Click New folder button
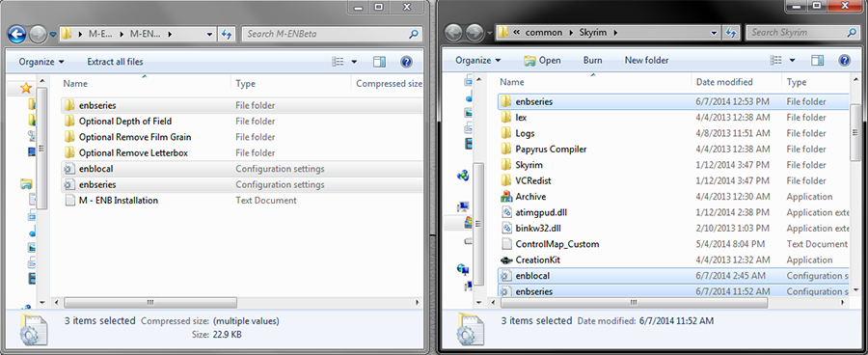The image size is (868, 355). (646, 61)
